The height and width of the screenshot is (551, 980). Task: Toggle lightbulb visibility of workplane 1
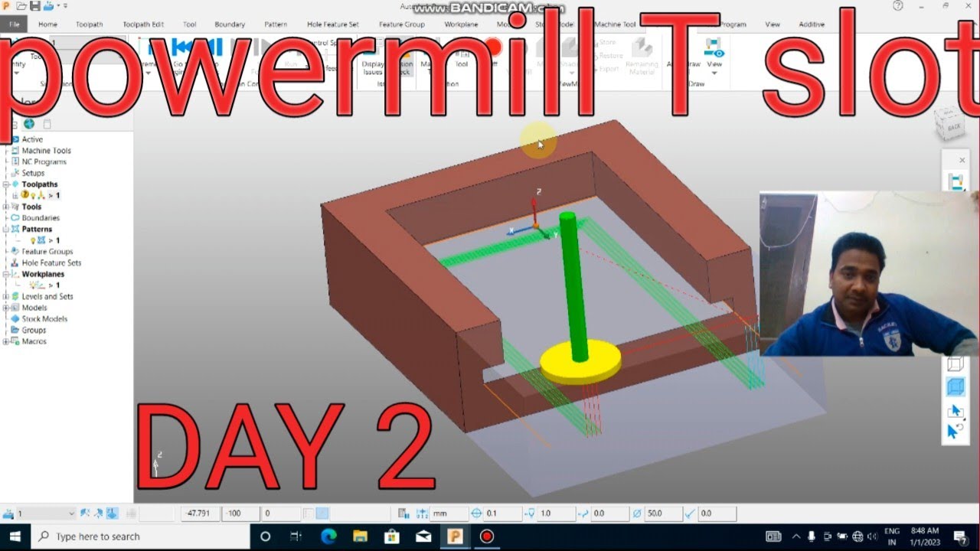(x=33, y=285)
